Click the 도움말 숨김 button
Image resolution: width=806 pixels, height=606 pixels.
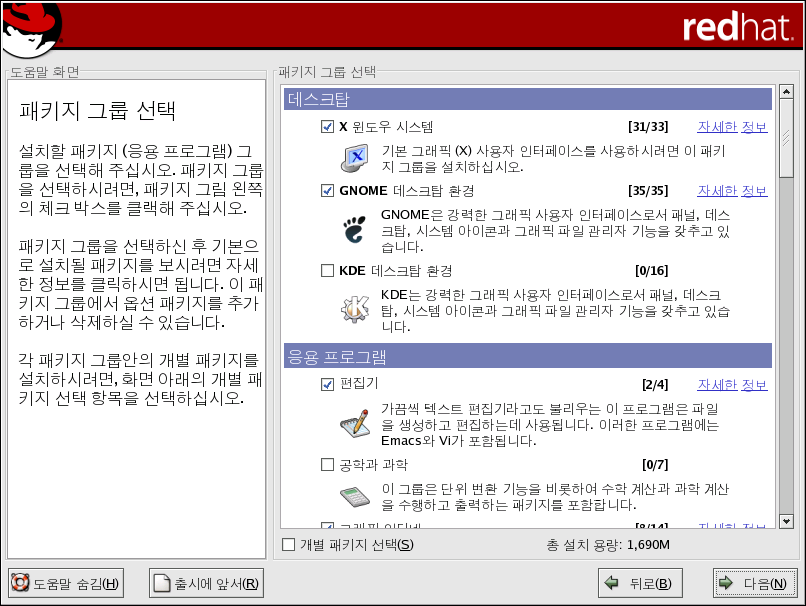click(66, 584)
